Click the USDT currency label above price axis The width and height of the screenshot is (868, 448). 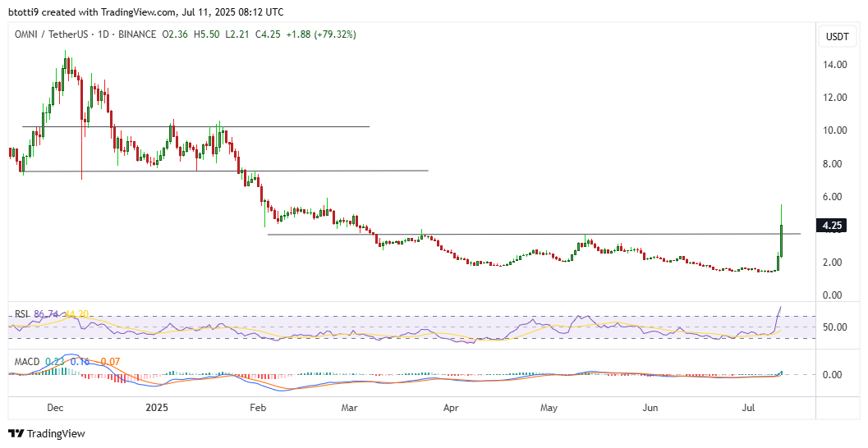(837, 36)
